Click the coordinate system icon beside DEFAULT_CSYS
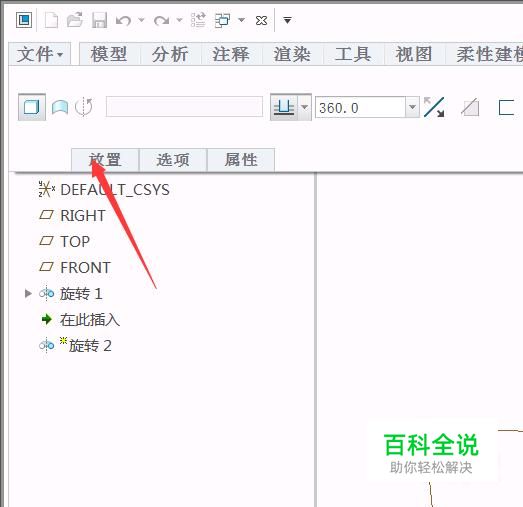 click(47, 189)
